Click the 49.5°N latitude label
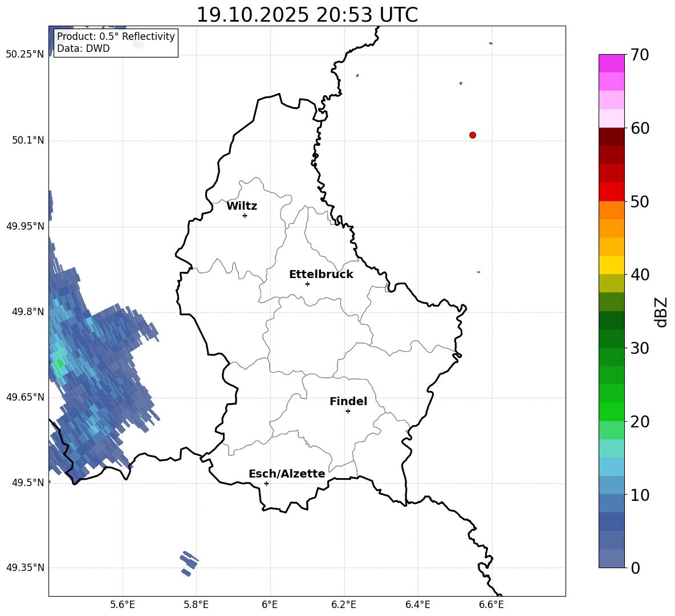Image resolution: width=675 pixels, height=616 pixels. [28, 483]
